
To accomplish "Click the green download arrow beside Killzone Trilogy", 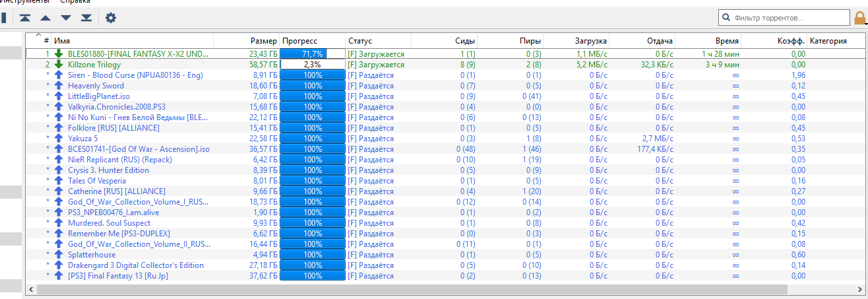I will coord(59,65).
